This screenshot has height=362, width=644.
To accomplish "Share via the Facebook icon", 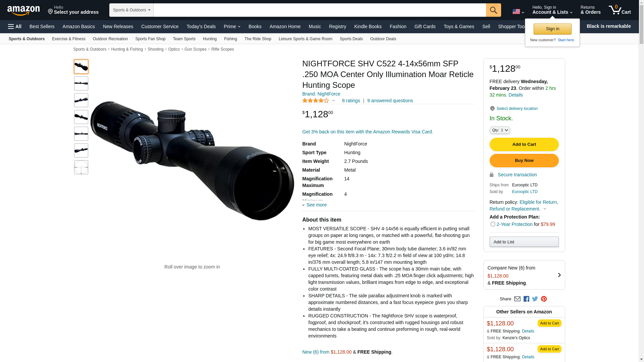I will (x=526, y=299).
